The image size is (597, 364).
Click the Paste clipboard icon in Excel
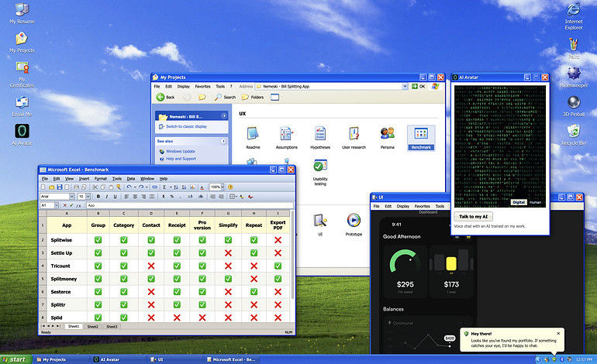(111, 187)
